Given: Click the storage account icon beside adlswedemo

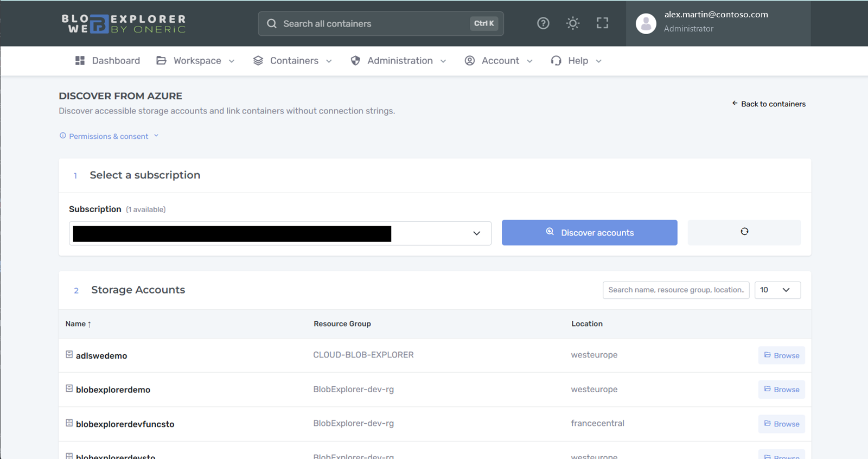Looking at the screenshot, I should (x=69, y=354).
